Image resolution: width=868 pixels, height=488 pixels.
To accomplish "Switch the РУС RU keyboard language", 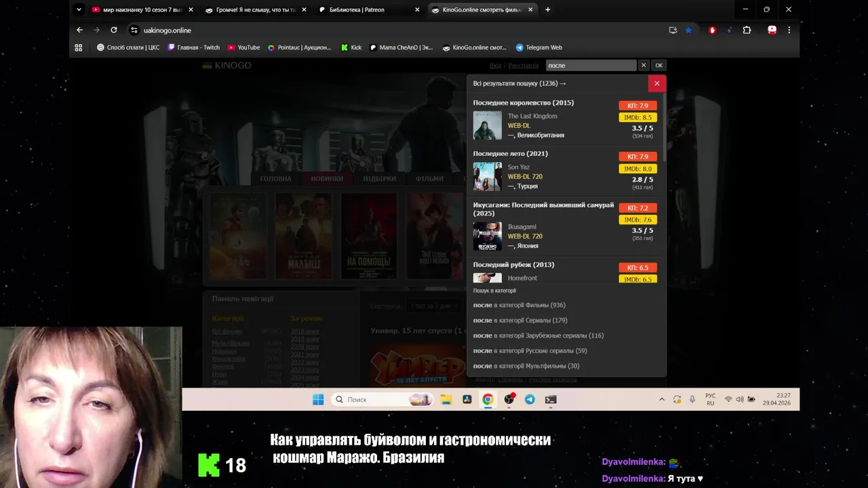I will (x=710, y=399).
